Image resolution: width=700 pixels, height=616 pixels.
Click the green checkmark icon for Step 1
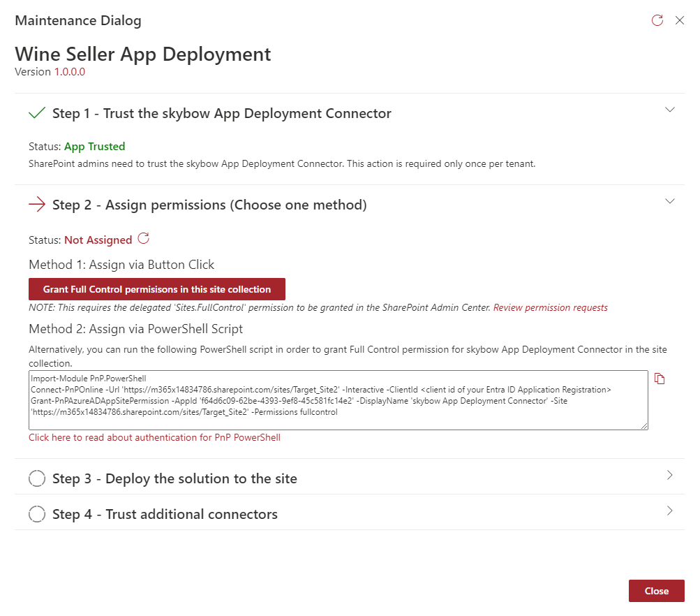coord(36,113)
